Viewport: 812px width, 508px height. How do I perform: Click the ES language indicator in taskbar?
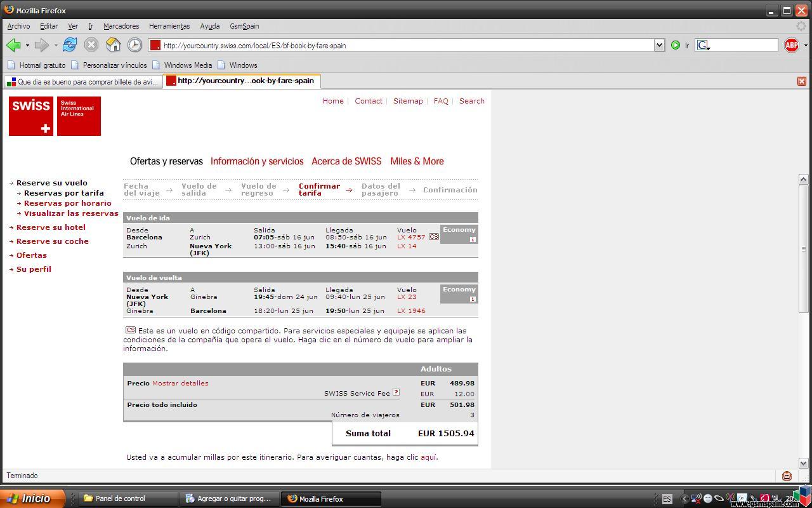pos(667,499)
